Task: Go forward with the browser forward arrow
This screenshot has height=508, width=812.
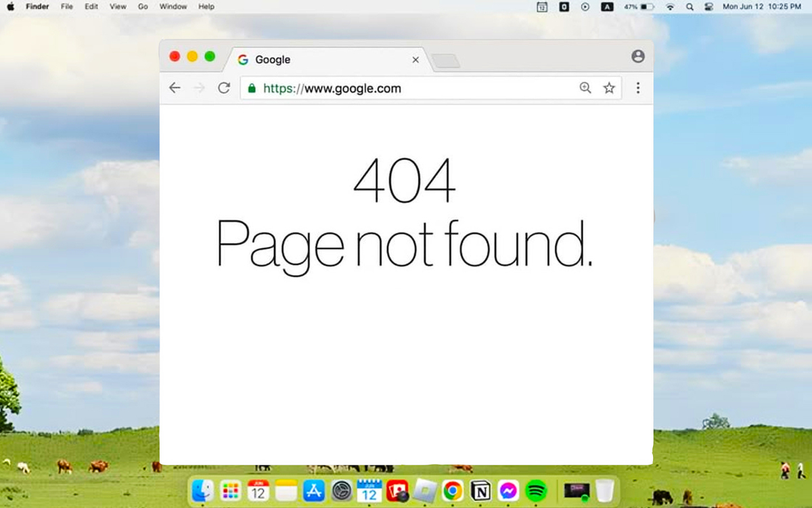Action: (199, 88)
